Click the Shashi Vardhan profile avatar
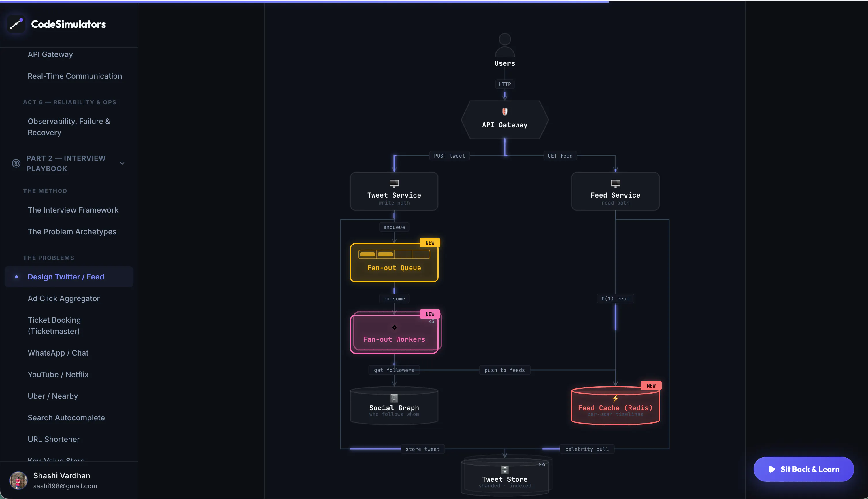868x499 pixels. 18,480
